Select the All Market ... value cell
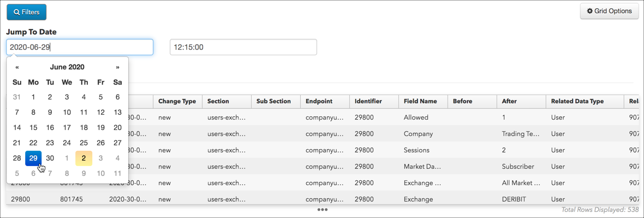This screenshot has width=644, height=218. pos(521,183)
